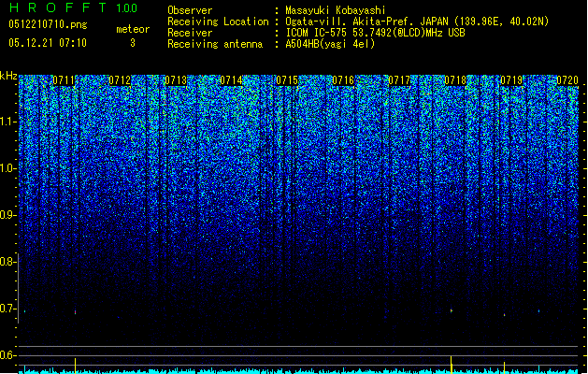The height and width of the screenshot is (374, 588).
Task: Click the 0714 time marker
Action: (232, 80)
